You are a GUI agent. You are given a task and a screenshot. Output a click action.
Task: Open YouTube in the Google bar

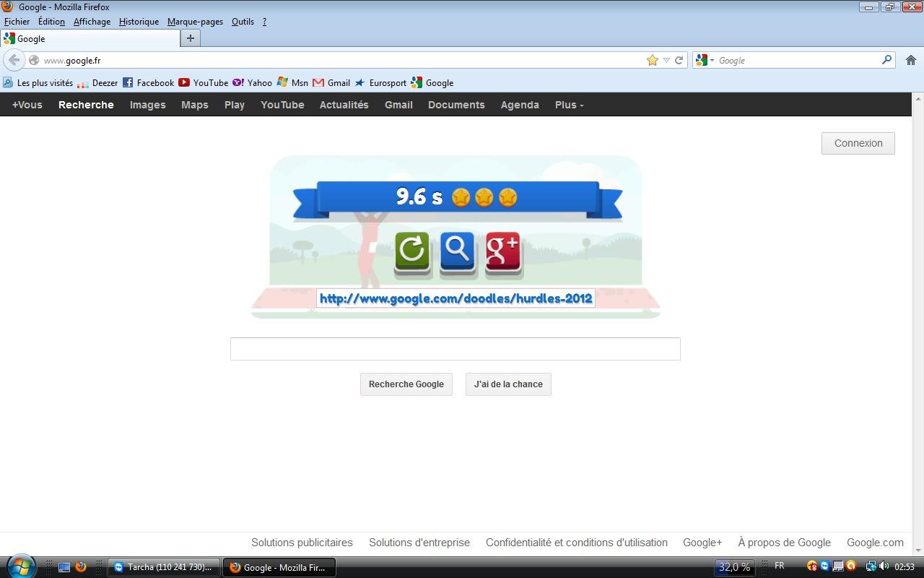tap(282, 105)
